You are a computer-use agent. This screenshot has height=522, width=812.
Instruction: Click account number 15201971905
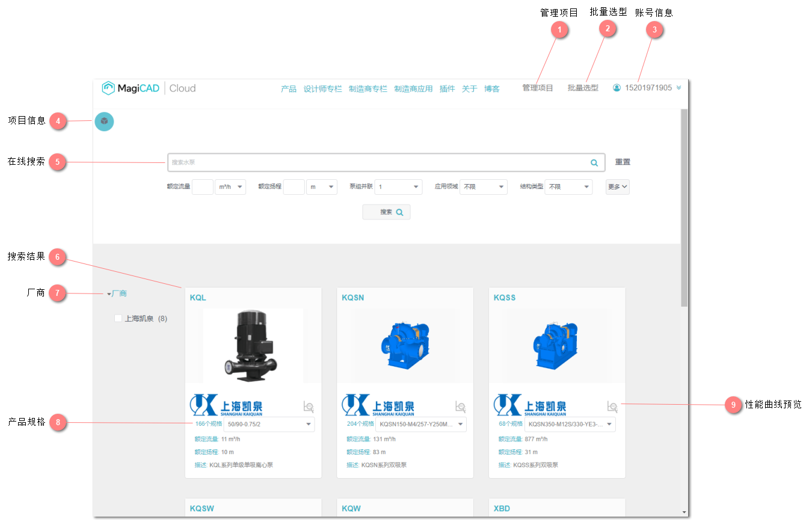tap(648, 88)
